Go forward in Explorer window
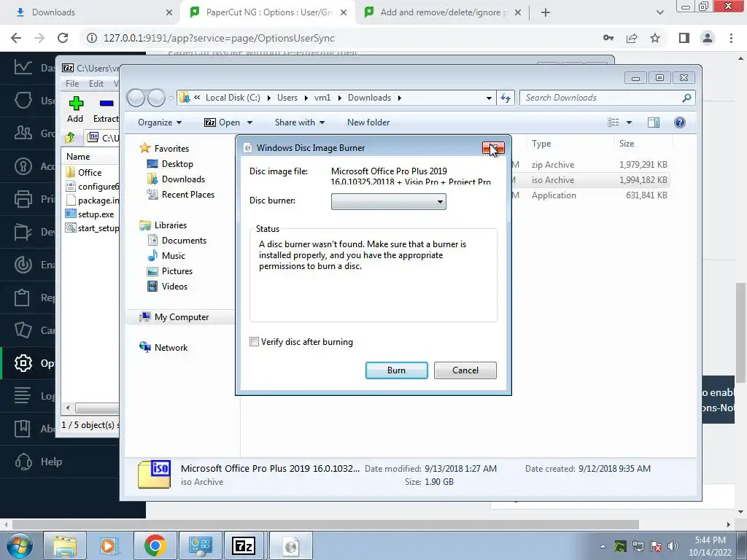Screen dimensions: 747x560 pyautogui.click(x=156, y=98)
